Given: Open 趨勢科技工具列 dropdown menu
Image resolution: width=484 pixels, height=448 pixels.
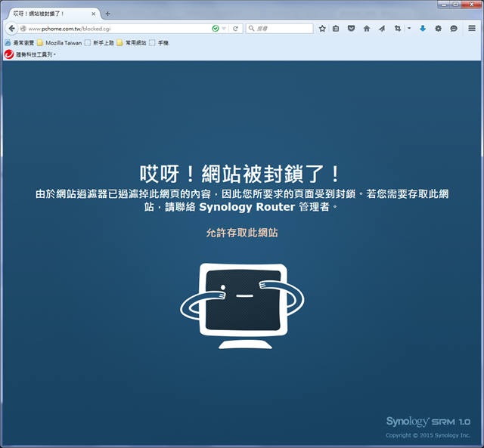Looking at the screenshot, I should [36, 54].
